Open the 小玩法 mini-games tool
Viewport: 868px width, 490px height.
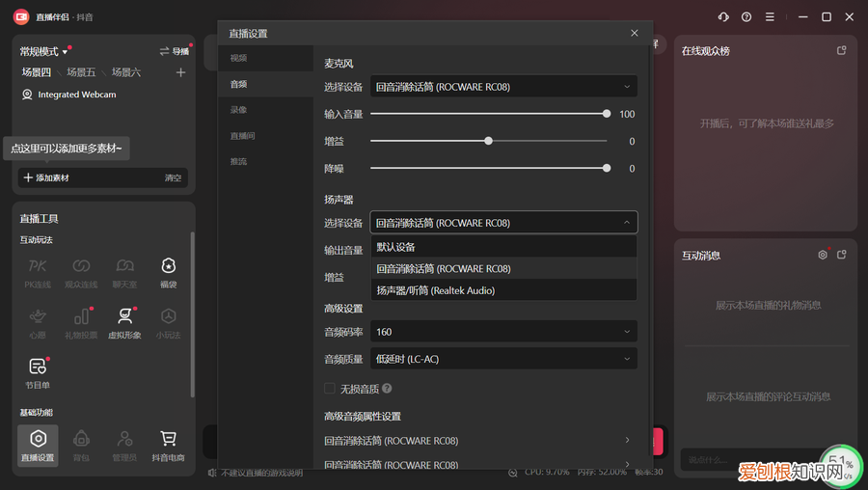pyautogui.click(x=168, y=323)
